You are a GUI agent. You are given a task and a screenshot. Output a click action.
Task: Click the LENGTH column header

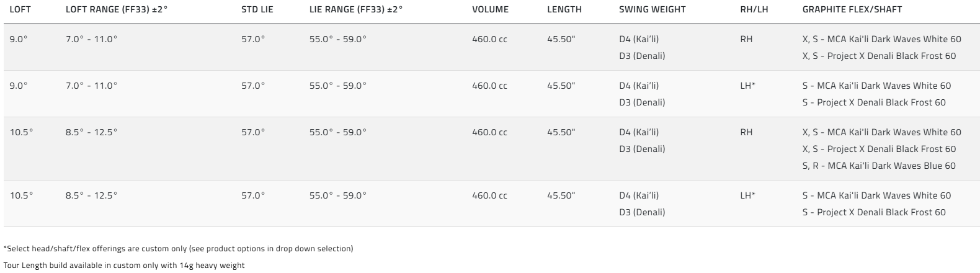click(564, 9)
